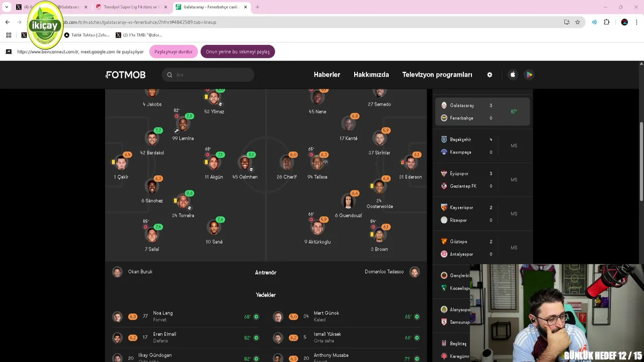This screenshot has height=362, width=644.
Task: Select player 11 Akgün photo
Action: click(x=214, y=163)
